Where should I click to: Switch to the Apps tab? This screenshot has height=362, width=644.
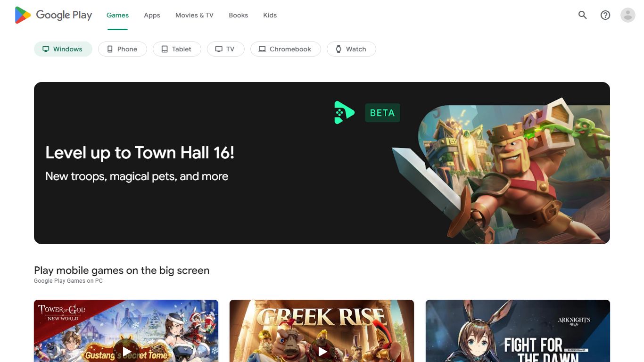(x=152, y=15)
